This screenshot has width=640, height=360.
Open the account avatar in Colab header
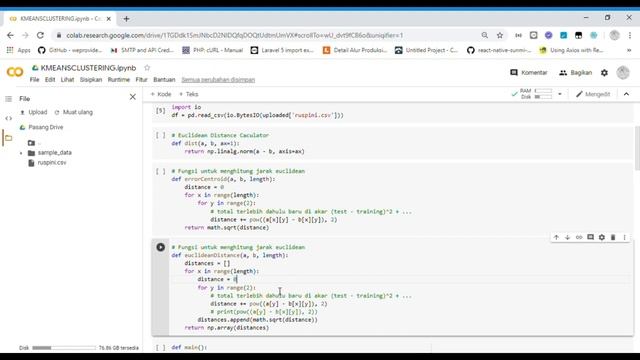point(623,73)
